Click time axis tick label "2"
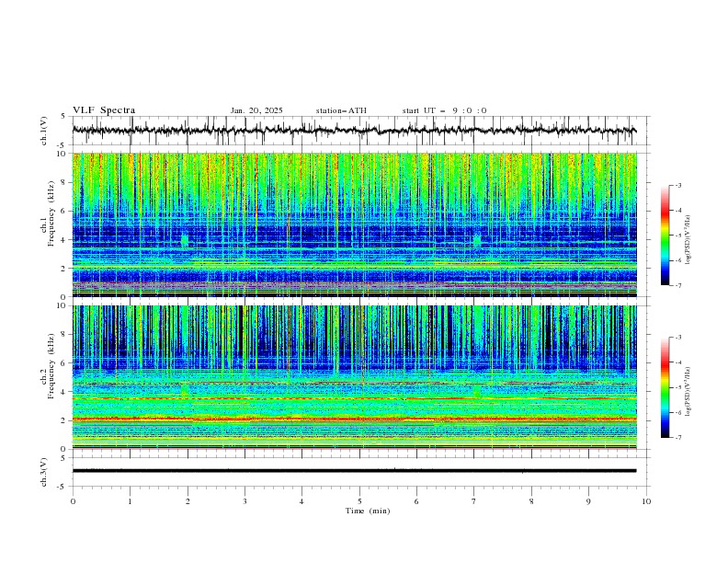Image resolution: width=728 pixels, height=563 pixels. 188,501
